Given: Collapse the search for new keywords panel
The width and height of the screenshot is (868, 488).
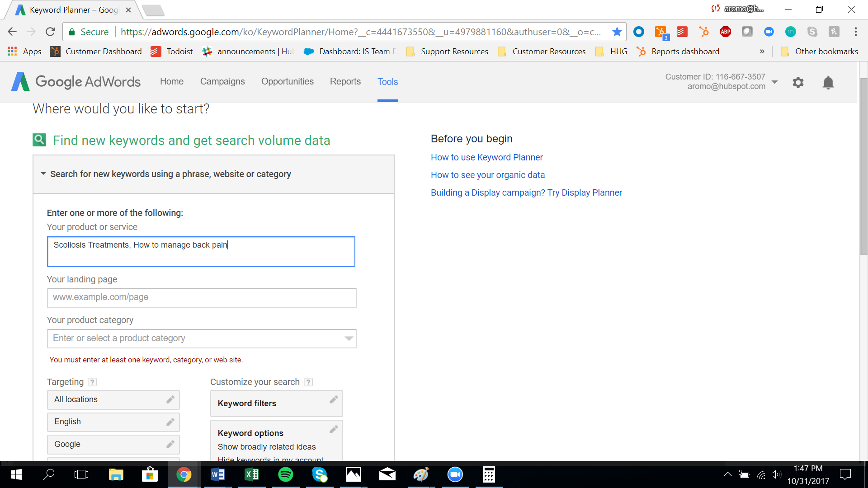Looking at the screenshot, I should pyautogui.click(x=43, y=174).
